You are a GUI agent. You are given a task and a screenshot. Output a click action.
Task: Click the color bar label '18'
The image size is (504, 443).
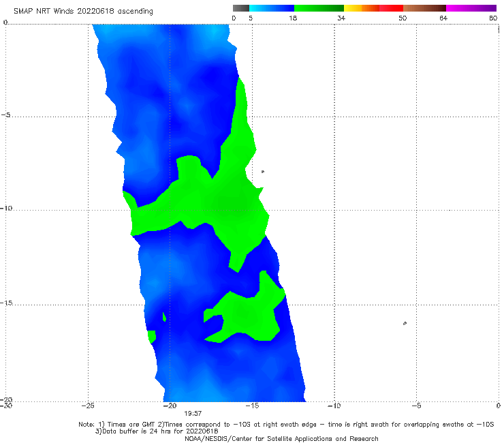click(x=293, y=18)
